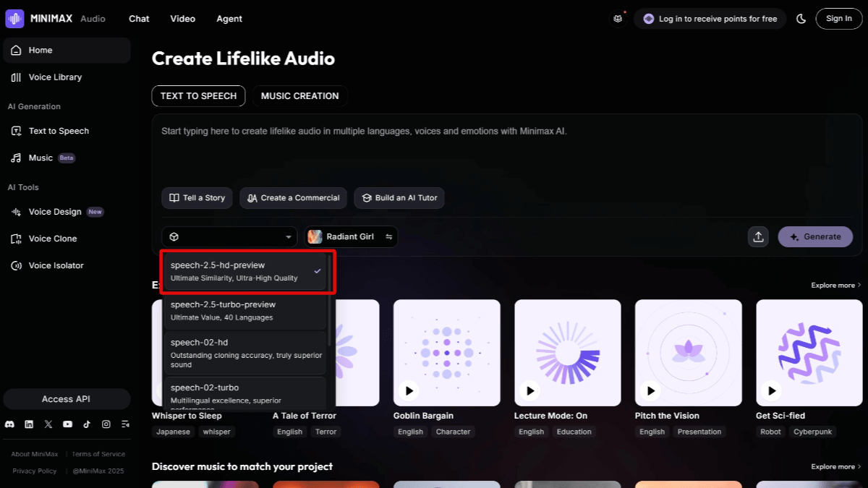The image size is (868, 488).
Task: Click the Tell a Story preset button
Action: [x=197, y=198]
